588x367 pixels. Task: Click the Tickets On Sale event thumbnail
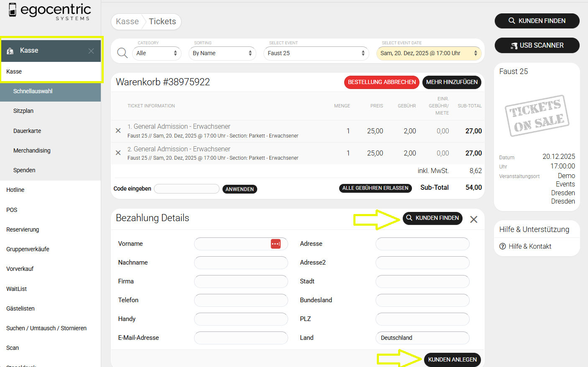(537, 116)
